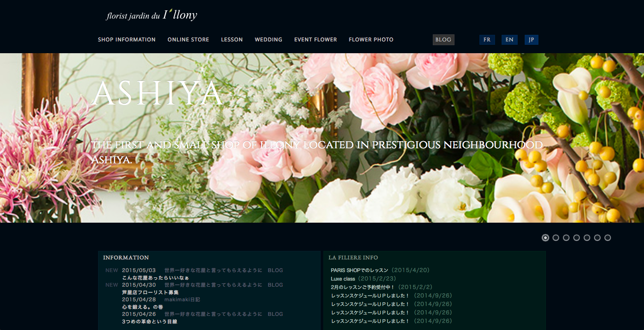This screenshot has width=644, height=330.
Task: Click the INFORMATION panel heading
Action: click(x=126, y=258)
